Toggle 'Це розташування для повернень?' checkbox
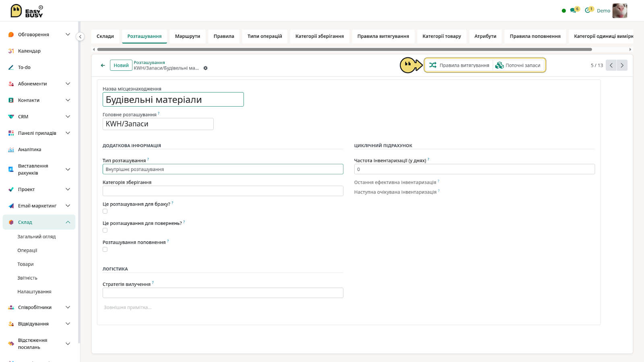Image resolution: width=644 pixels, height=362 pixels. [x=105, y=230]
